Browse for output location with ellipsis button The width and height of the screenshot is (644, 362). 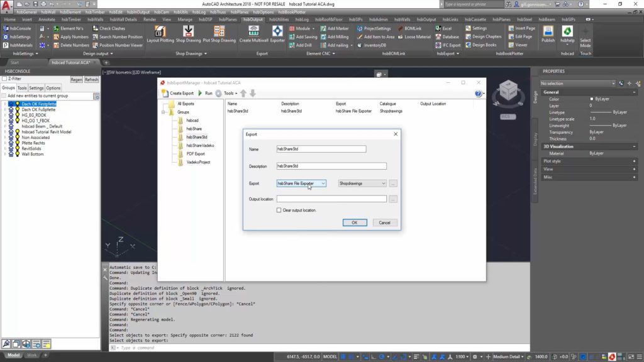pyautogui.click(x=393, y=199)
